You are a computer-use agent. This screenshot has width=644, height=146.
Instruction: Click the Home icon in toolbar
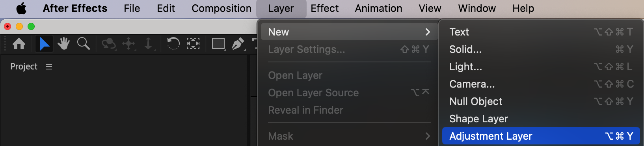[19, 43]
